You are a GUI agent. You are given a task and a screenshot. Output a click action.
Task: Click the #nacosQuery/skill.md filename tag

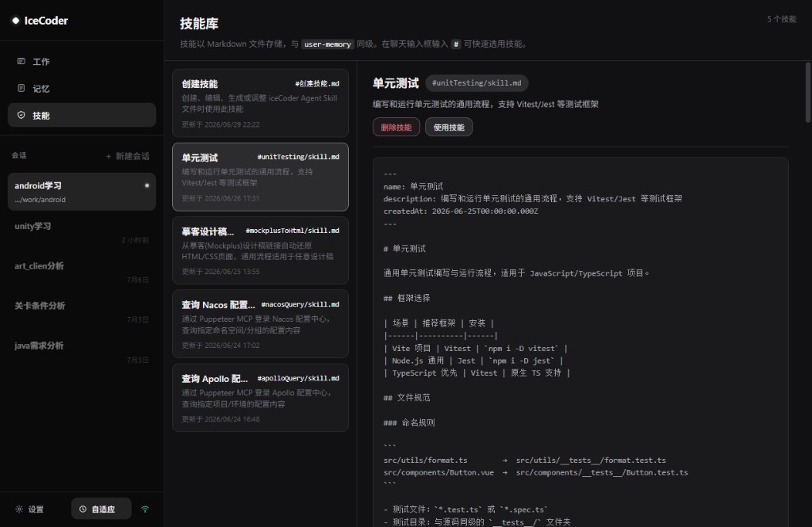(x=301, y=304)
